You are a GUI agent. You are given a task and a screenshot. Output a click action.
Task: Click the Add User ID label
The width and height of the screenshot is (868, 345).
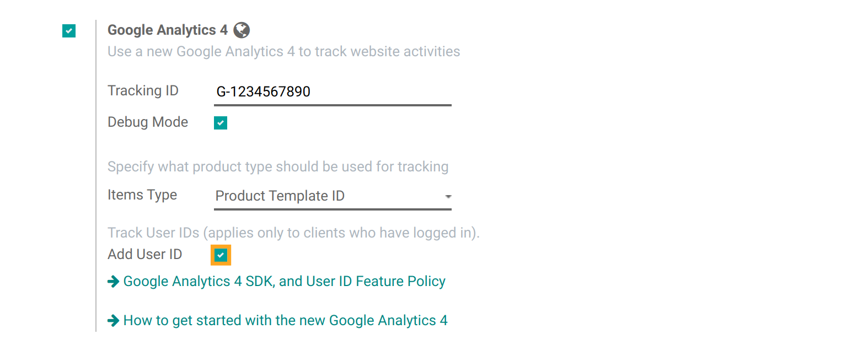(145, 255)
